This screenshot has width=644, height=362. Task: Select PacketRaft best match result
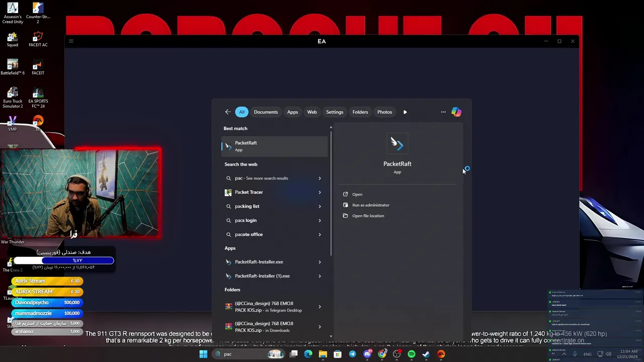[275, 146]
